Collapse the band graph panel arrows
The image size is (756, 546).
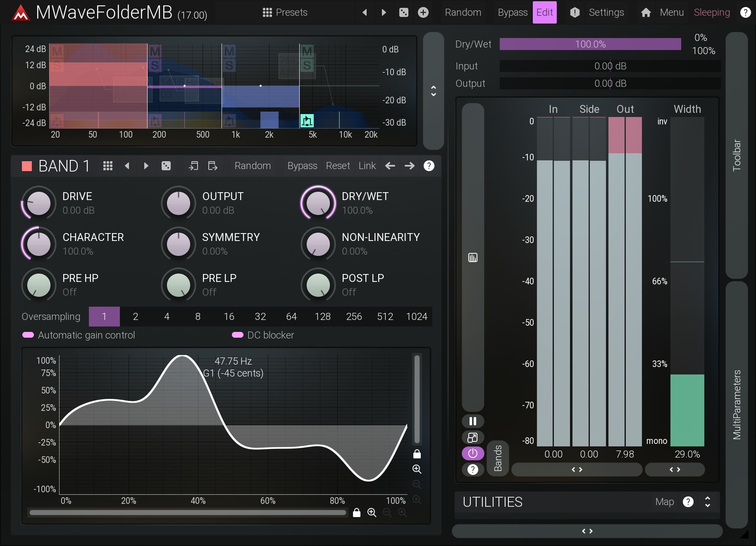[433, 91]
